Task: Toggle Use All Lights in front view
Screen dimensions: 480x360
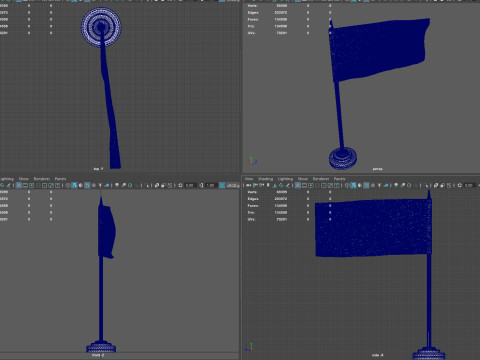Action: [x=100, y=185]
